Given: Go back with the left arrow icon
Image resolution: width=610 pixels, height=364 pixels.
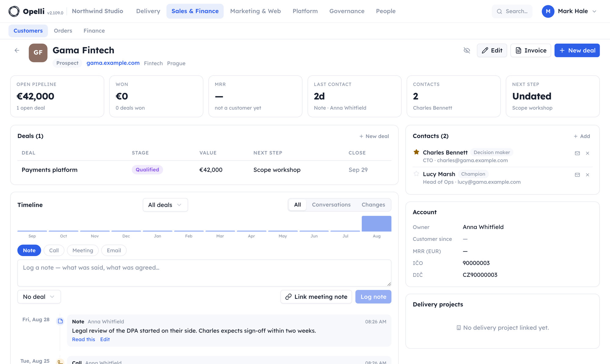Looking at the screenshot, I should point(17,50).
